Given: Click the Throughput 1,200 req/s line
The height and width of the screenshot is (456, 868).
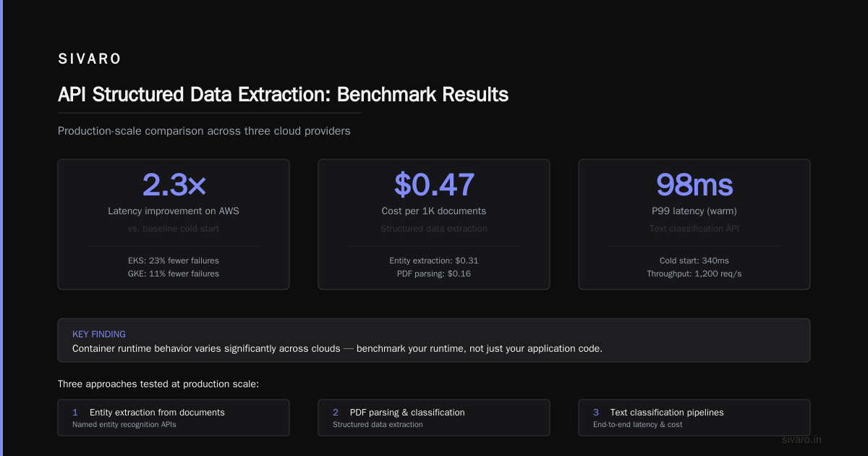Looking at the screenshot, I should click(x=694, y=274).
